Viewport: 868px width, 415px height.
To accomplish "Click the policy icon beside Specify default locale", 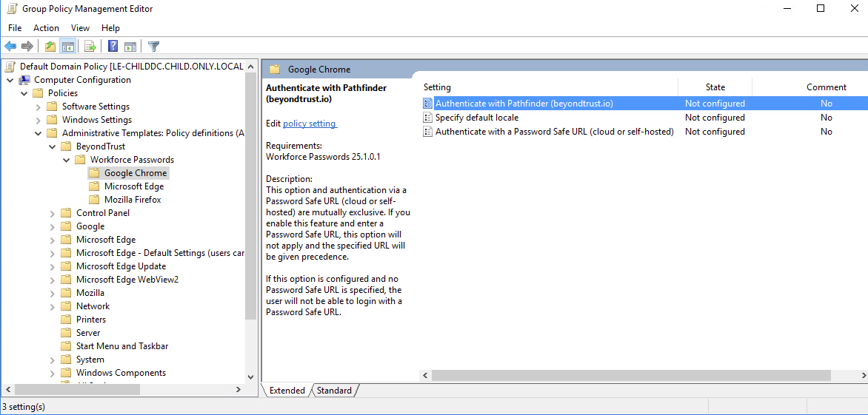I will click(427, 117).
